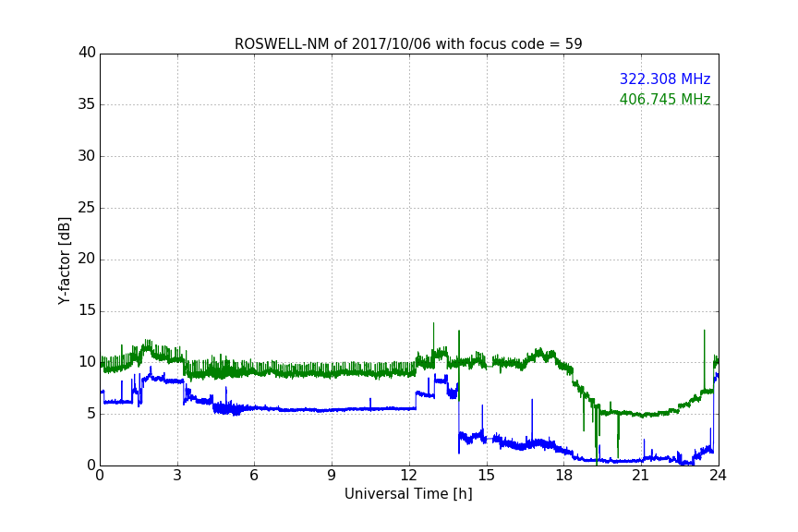
Task: Click the 'Y-factor [dB]' axis label
Action: [x=65, y=261]
